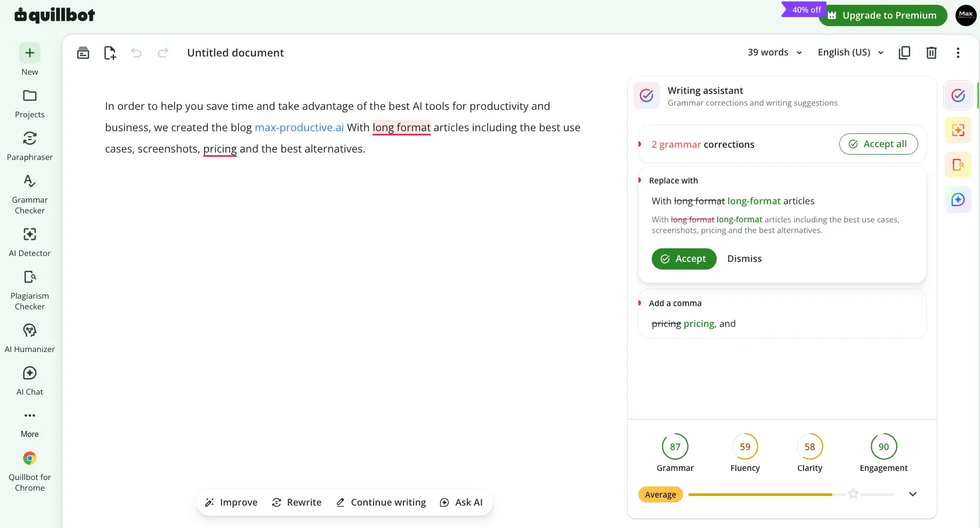980x528 pixels.
Task: Accept the long-format replacement
Action: click(x=684, y=259)
